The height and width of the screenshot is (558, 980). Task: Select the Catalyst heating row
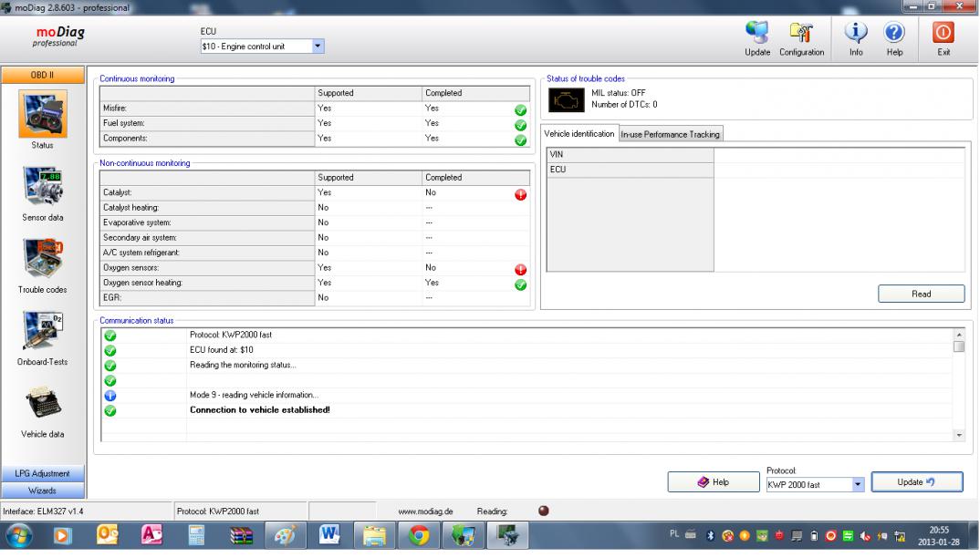pos(315,208)
